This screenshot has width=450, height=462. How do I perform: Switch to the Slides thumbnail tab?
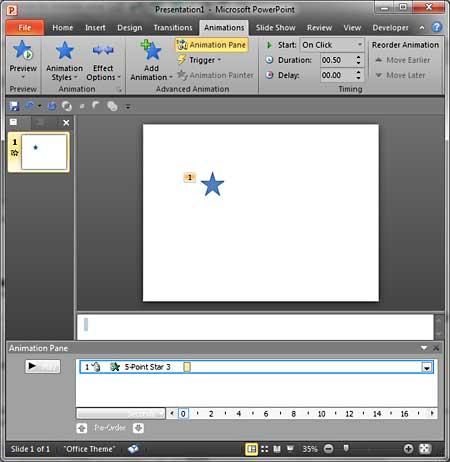(x=14, y=122)
